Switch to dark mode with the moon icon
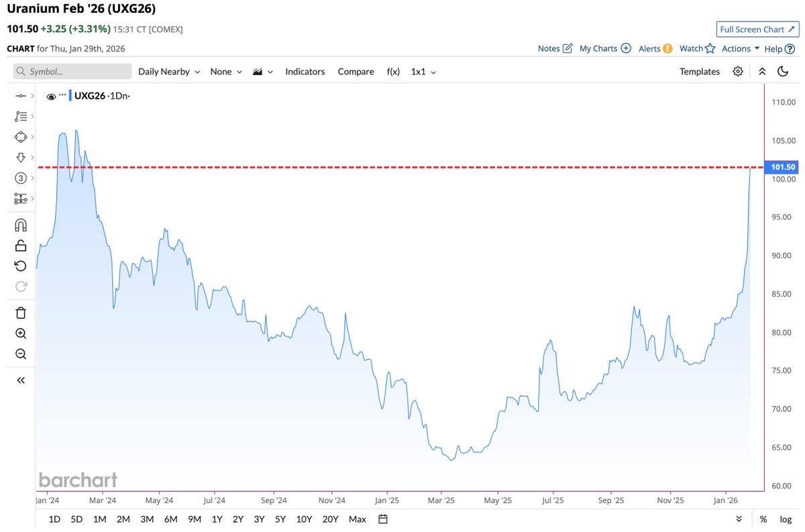This screenshot has width=805, height=532. click(x=782, y=71)
